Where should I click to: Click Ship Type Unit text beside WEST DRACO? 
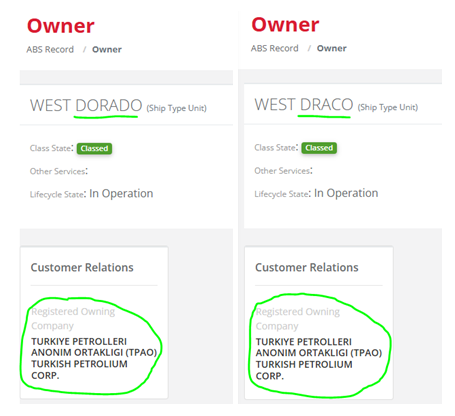pyautogui.click(x=388, y=107)
